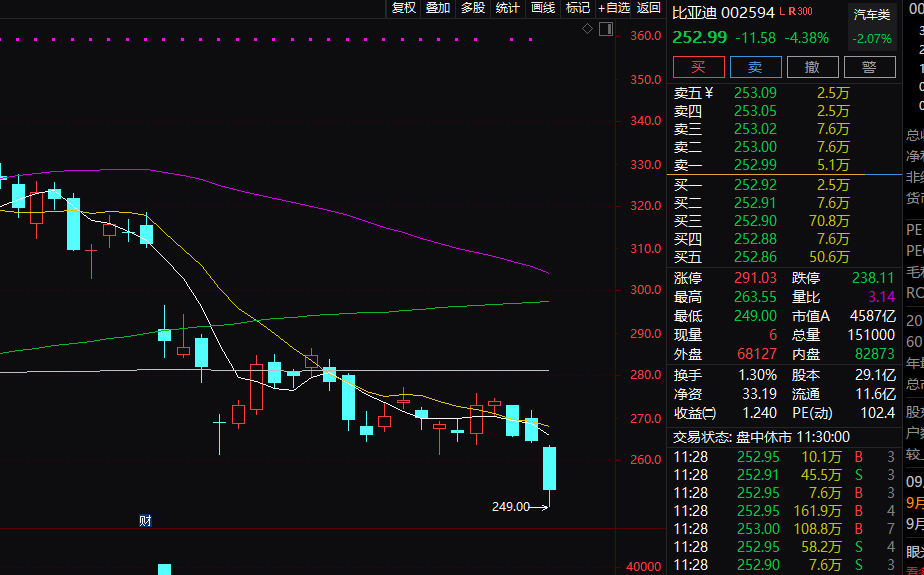The height and width of the screenshot is (575, 924).
Task: Add stock via +自选 button
Action: pos(614,8)
